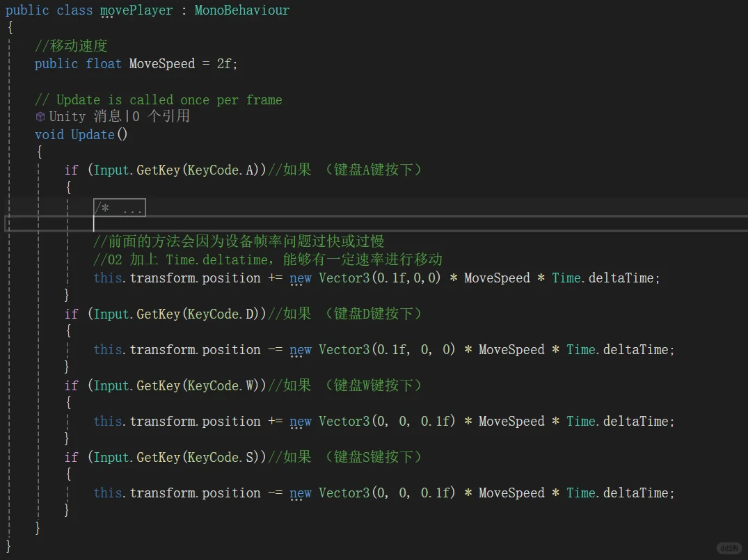748x560 pixels.
Task: Click KeyCode. D in the if condition
Action: click(x=222, y=314)
